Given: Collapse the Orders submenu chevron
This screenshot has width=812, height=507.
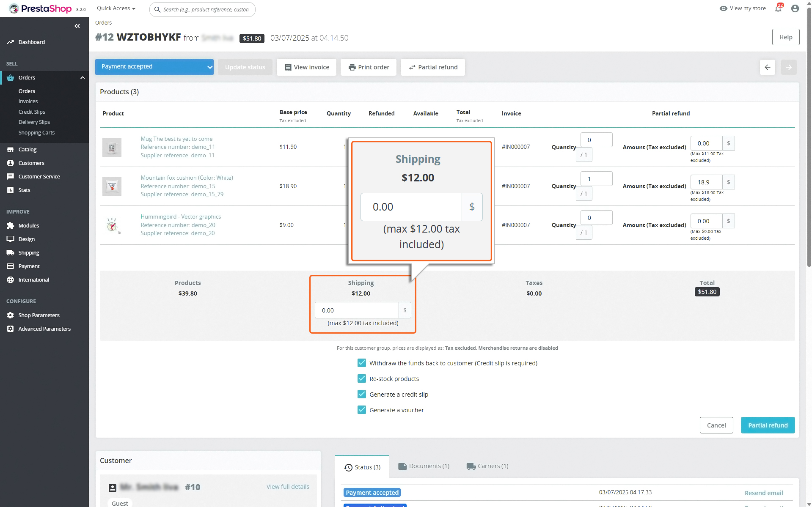Looking at the screenshot, I should coord(83,78).
